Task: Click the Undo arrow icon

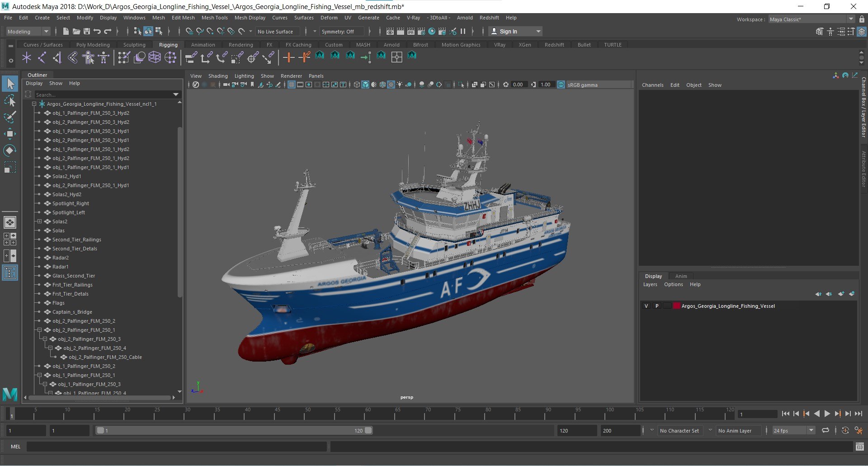Action: (97, 31)
